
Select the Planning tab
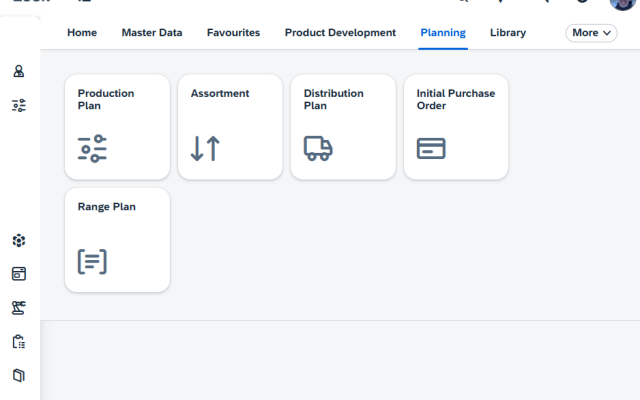point(443,33)
